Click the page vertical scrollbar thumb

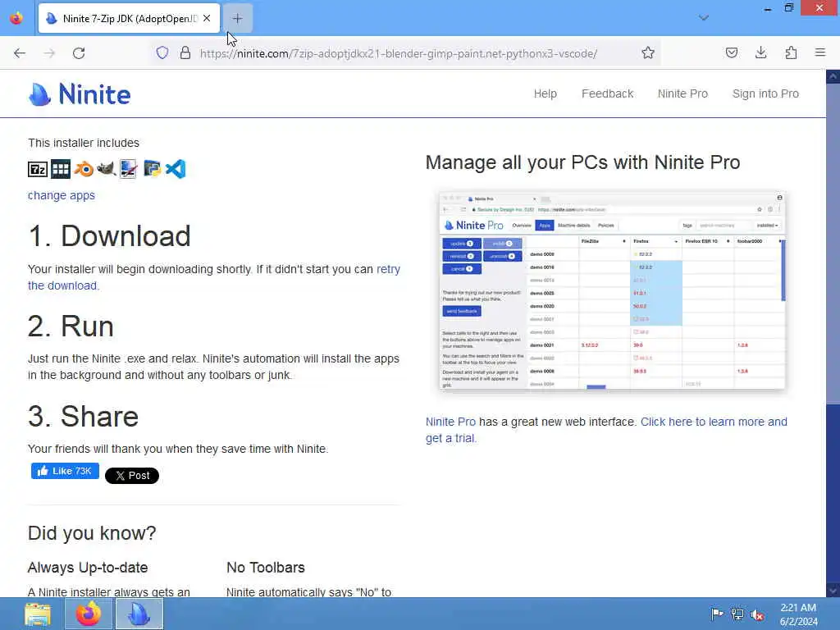pyautogui.click(x=833, y=244)
